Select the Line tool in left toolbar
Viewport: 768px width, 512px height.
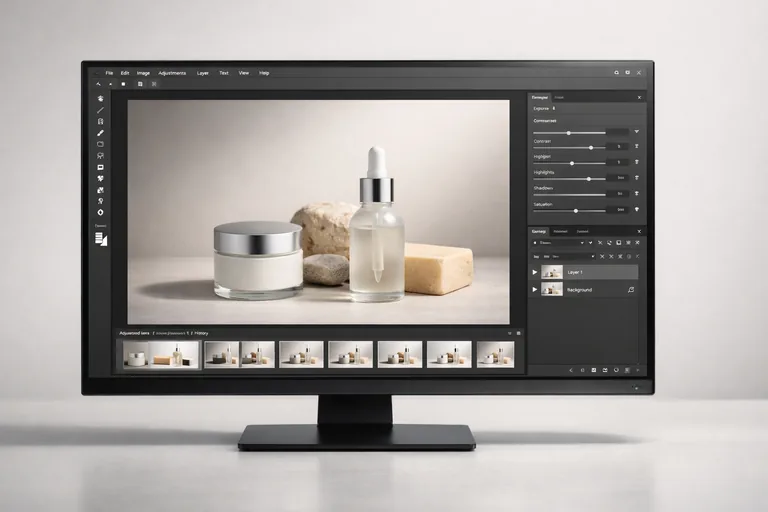[x=100, y=110]
